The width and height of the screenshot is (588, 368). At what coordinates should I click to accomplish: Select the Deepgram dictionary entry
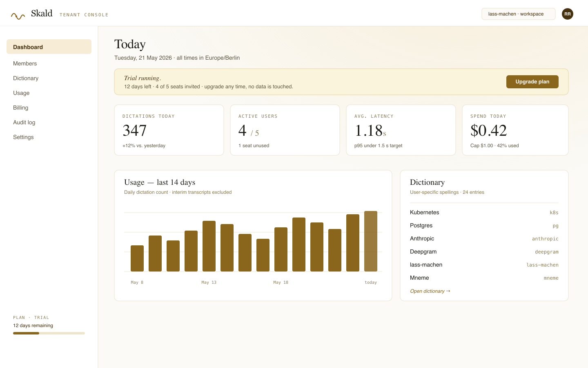pyautogui.click(x=484, y=251)
